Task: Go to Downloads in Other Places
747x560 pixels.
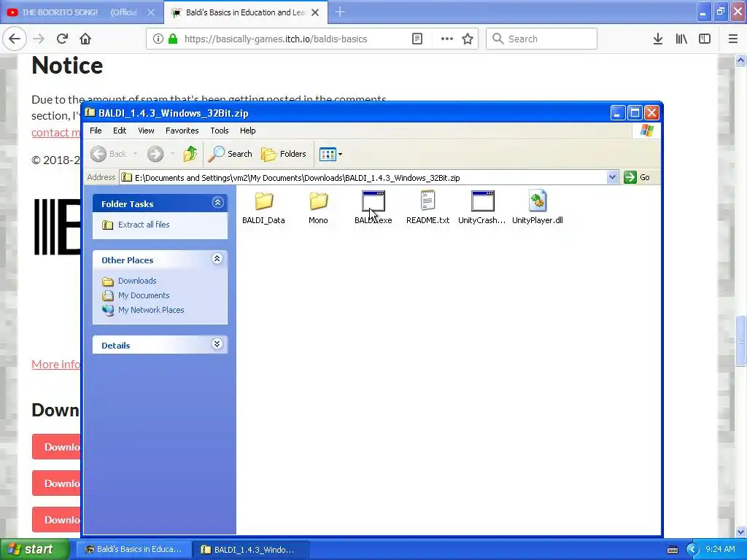Action: (136, 281)
